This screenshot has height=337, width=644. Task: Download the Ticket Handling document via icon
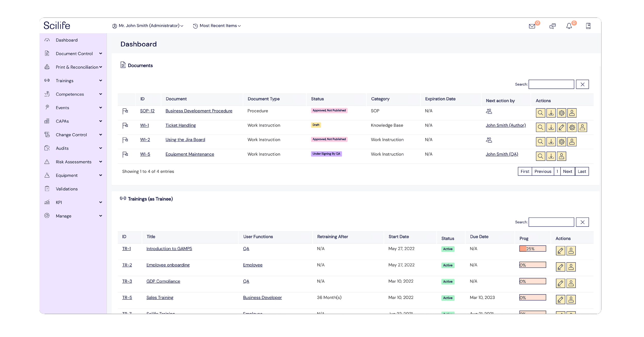551,127
